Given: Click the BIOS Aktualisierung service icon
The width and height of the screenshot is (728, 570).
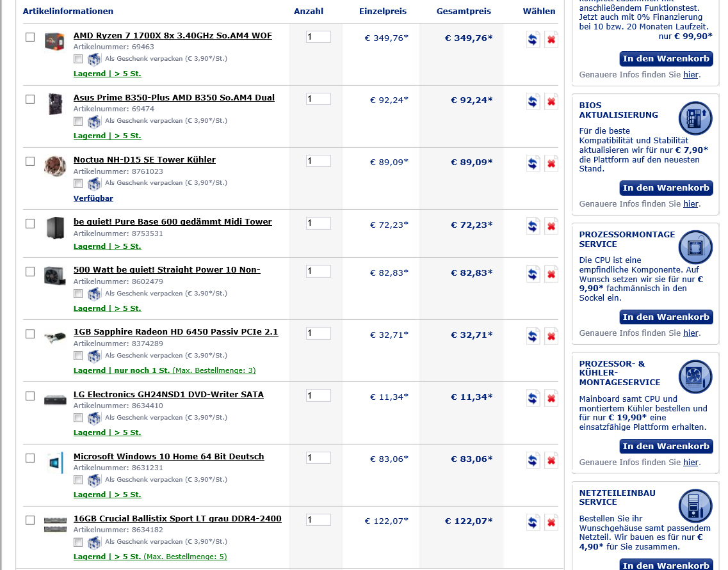Looking at the screenshot, I should [695, 118].
